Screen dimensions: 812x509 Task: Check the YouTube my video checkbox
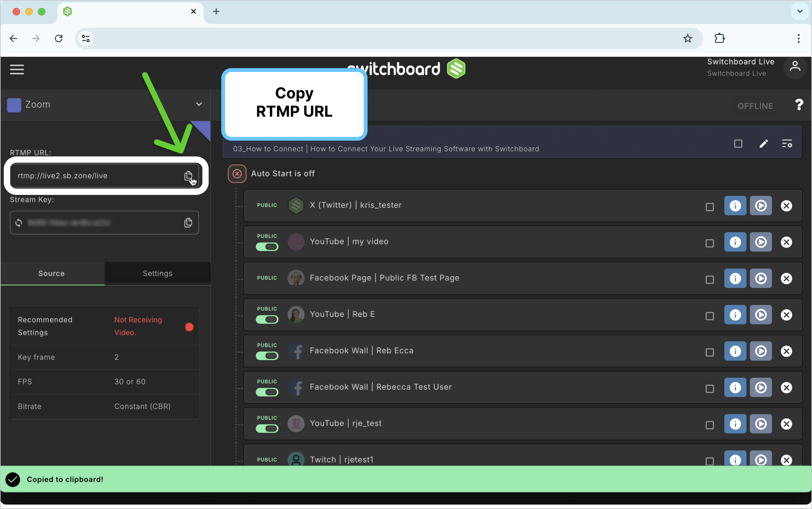pos(710,243)
